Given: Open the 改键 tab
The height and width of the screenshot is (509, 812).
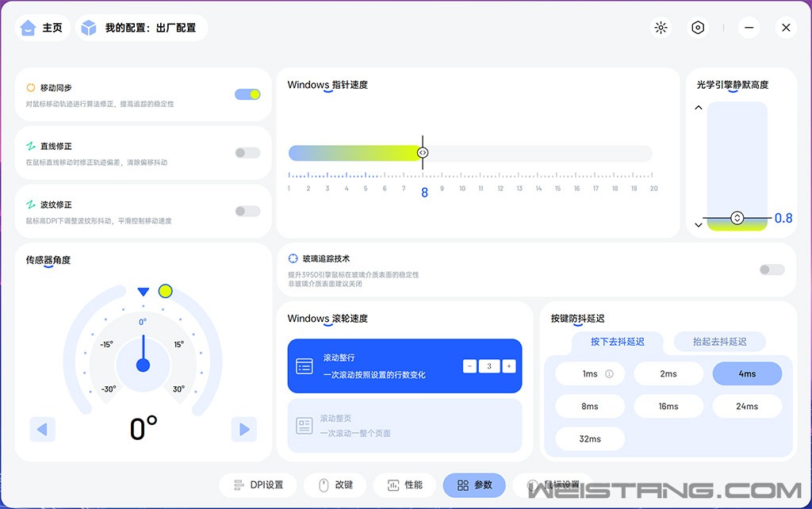Looking at the screenshot, I should pos(335,484).
